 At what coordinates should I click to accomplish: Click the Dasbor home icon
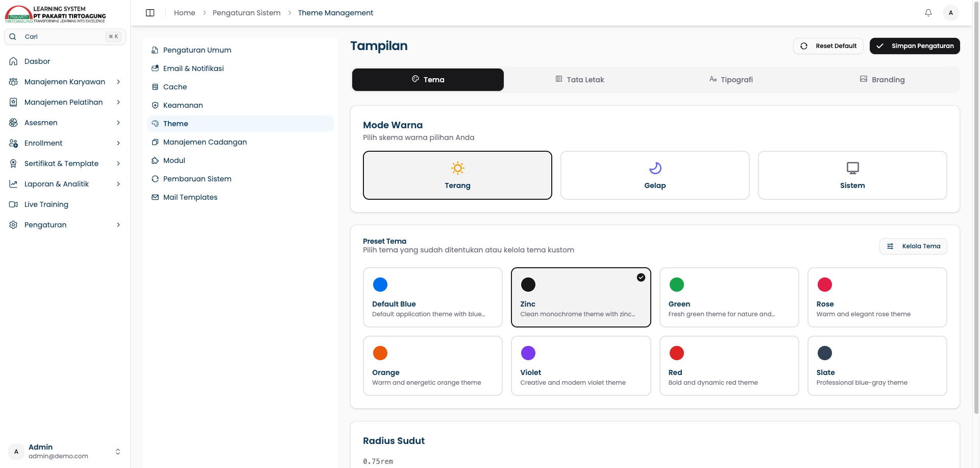click(13, 61)
